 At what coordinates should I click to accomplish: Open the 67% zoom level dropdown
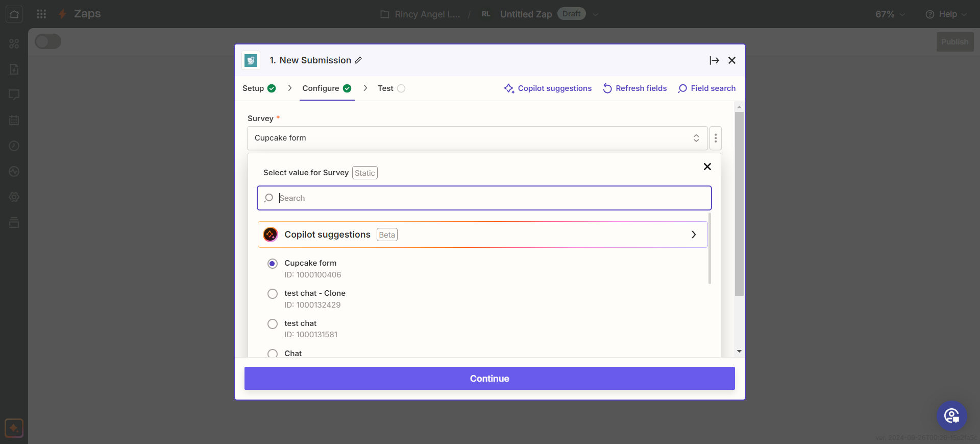coord(890,14)
